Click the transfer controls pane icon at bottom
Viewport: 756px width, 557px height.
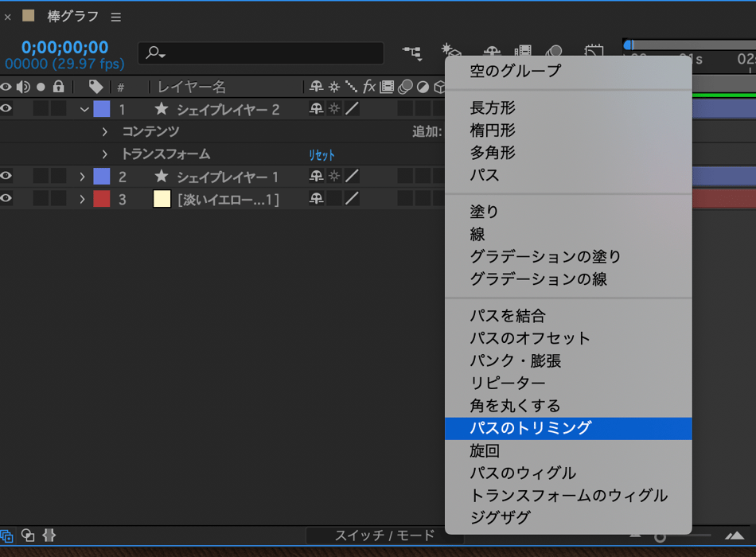(x=28, y=536)
